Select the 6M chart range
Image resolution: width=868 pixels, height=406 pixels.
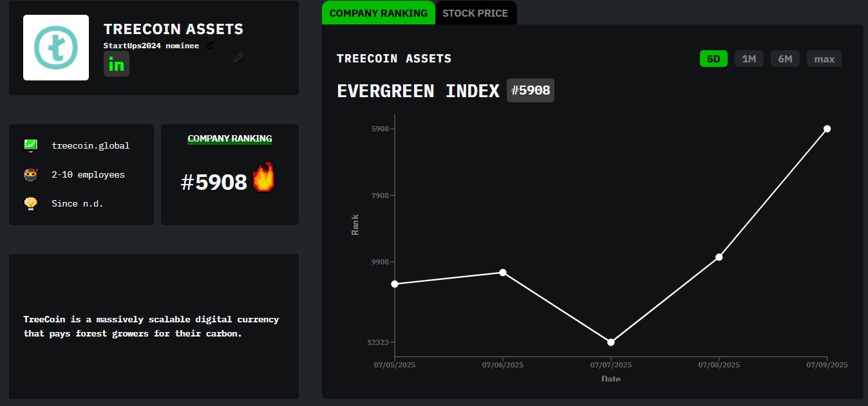tap(785, 59)
